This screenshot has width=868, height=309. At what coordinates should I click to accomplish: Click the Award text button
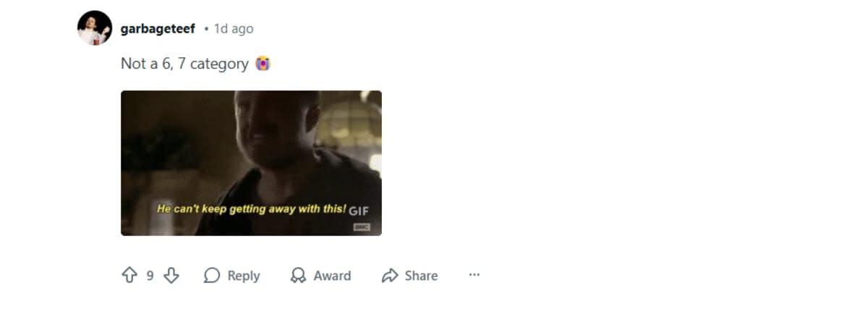pyautogui.click(x=332, y=276)
